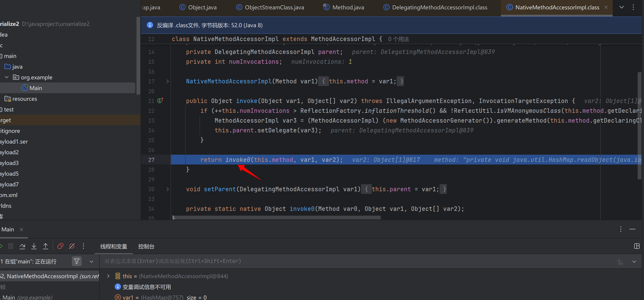The width and height of the screenshot is (644, 300).
Task: Click the override gutter icon on line 21
Action: click(x=160, y=101)
